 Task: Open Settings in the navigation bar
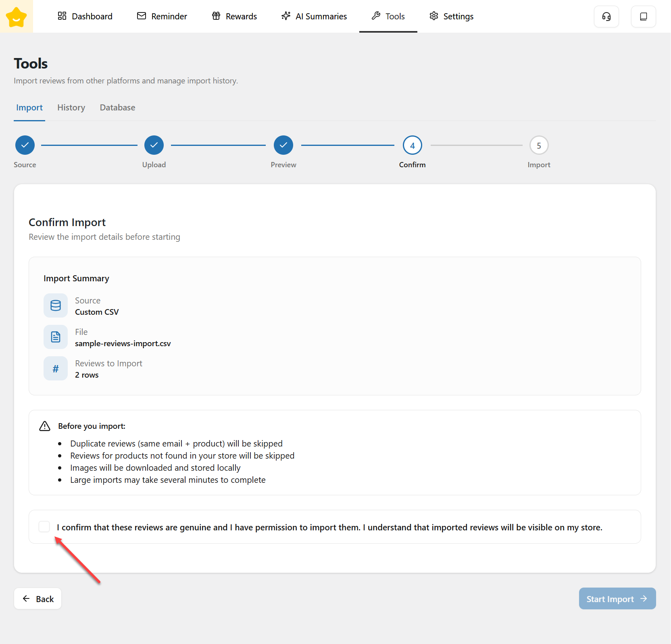click(x=451, y=17)
